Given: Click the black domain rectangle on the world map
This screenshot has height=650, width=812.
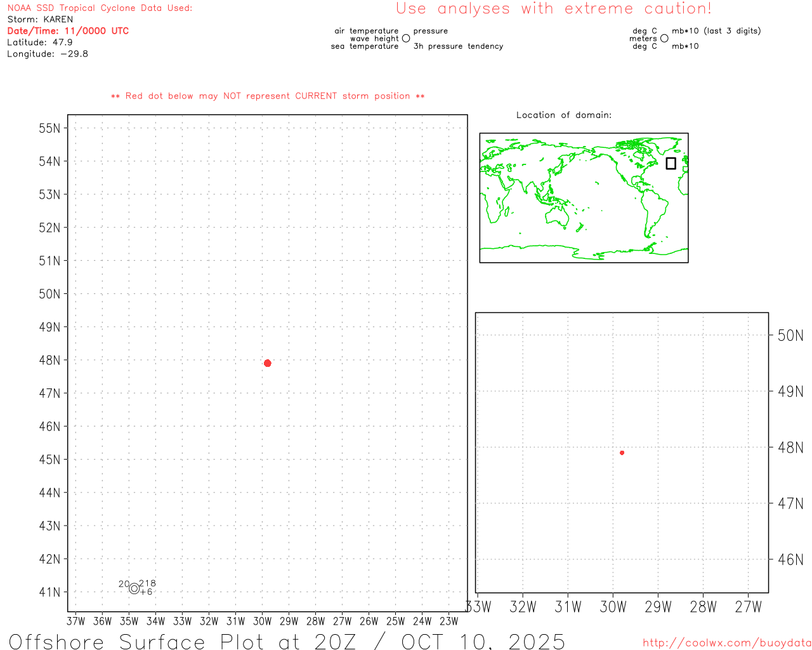Looking at the screenshot, I should click(x=671, y=163).
